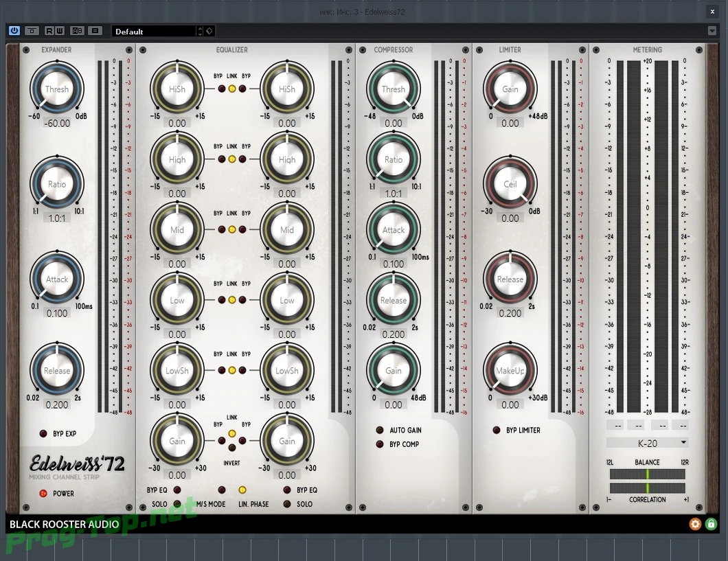Click the Limiter MakeUp knob

(x=510, y=370)
